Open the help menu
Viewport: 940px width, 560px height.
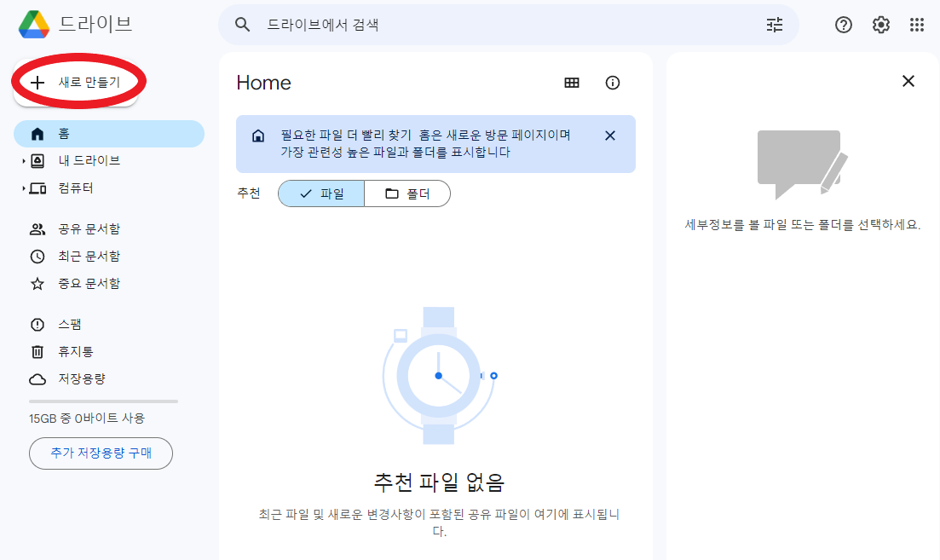pyautogui.click(x=843, y=25)
